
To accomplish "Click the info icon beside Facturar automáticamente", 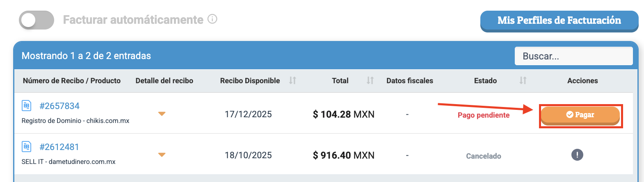I will click(212, 19).
